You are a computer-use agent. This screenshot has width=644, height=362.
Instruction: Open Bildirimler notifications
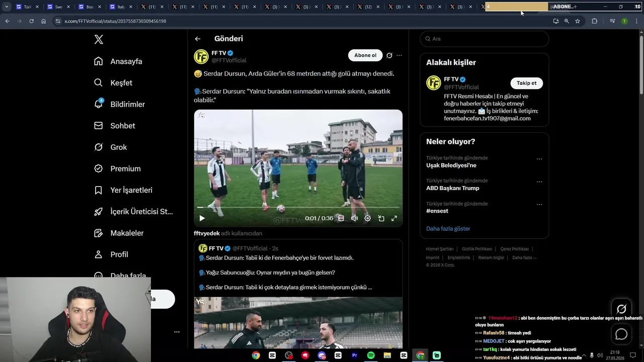119,104
